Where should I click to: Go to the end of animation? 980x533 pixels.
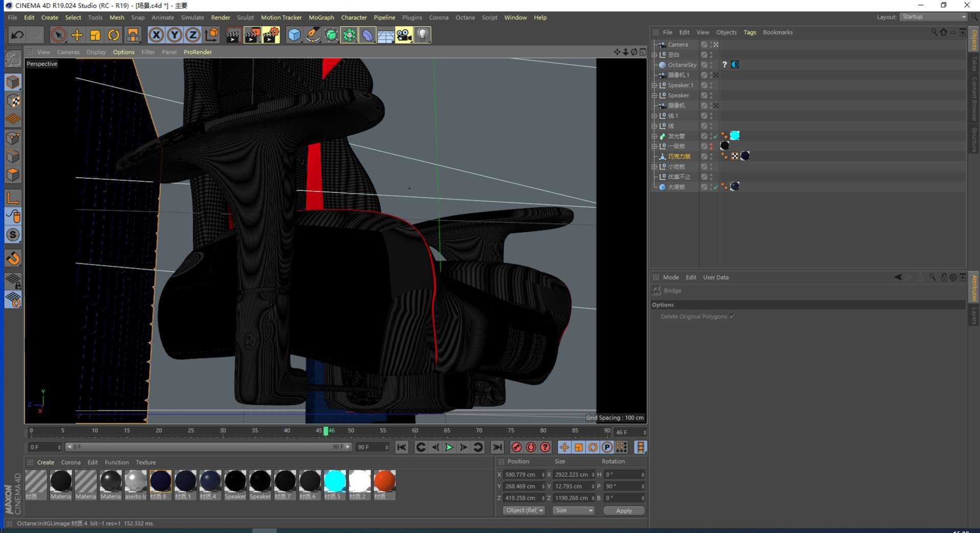(497, 447)
